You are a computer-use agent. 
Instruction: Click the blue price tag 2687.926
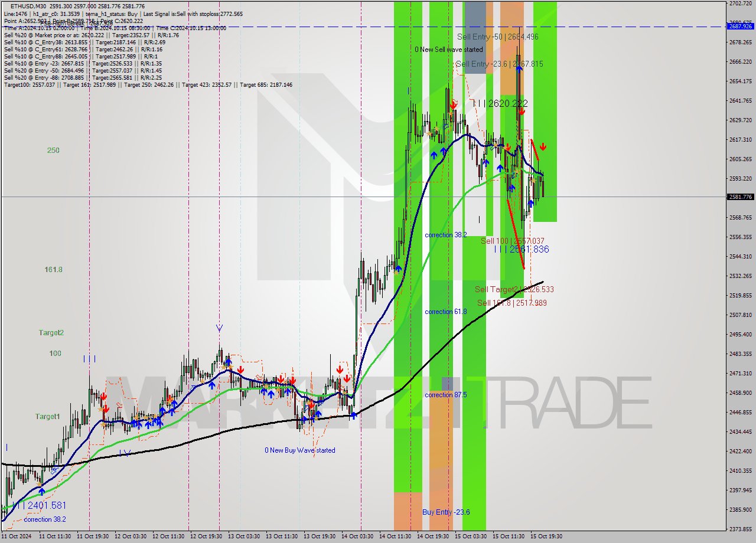(740, 27)
